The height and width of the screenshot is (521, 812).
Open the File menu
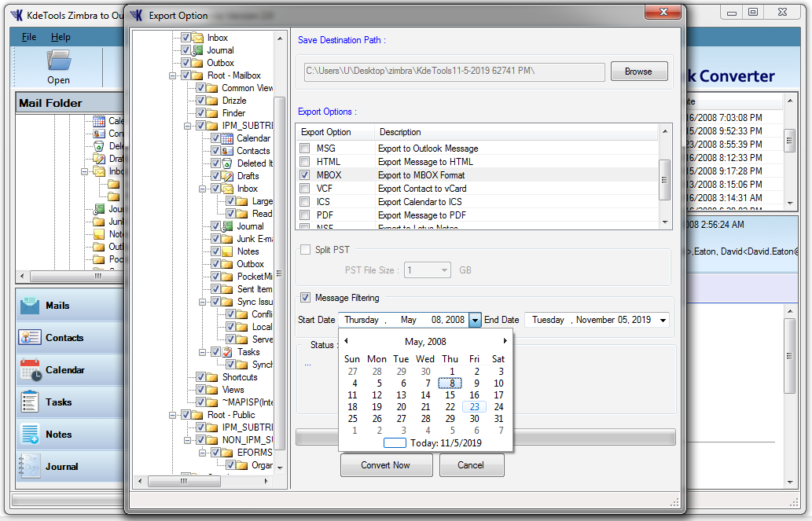click(x=29, y=37)
